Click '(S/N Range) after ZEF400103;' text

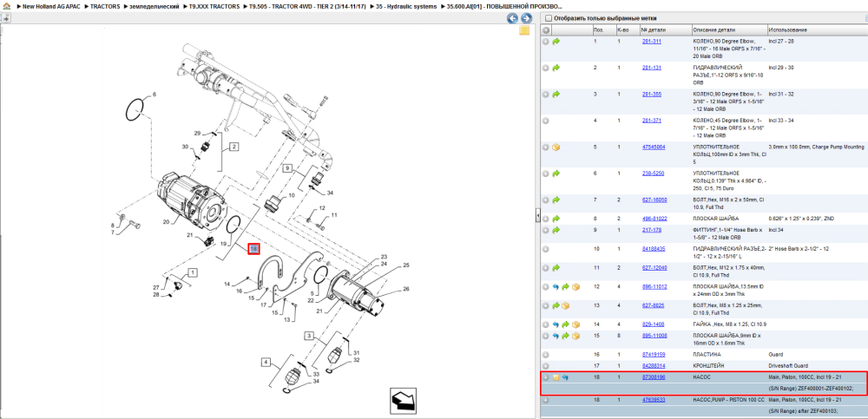point(803,411)
